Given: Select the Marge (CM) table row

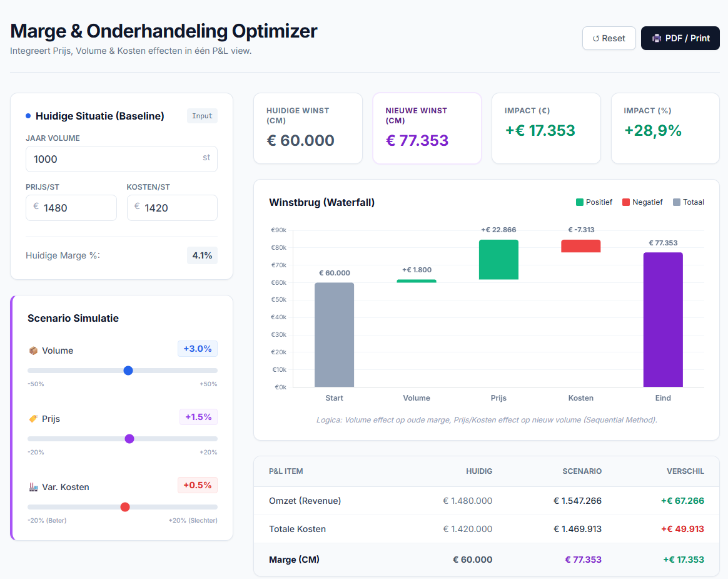Looking at the screenshot, I should [487, 560].
